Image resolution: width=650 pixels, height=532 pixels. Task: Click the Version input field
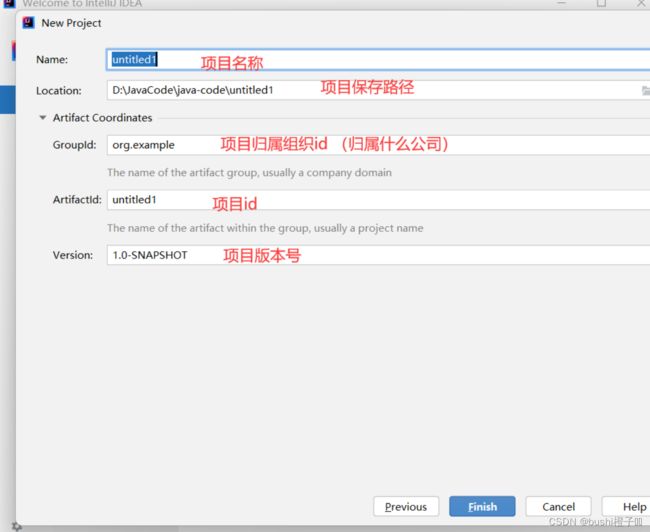tap(378, 255)
